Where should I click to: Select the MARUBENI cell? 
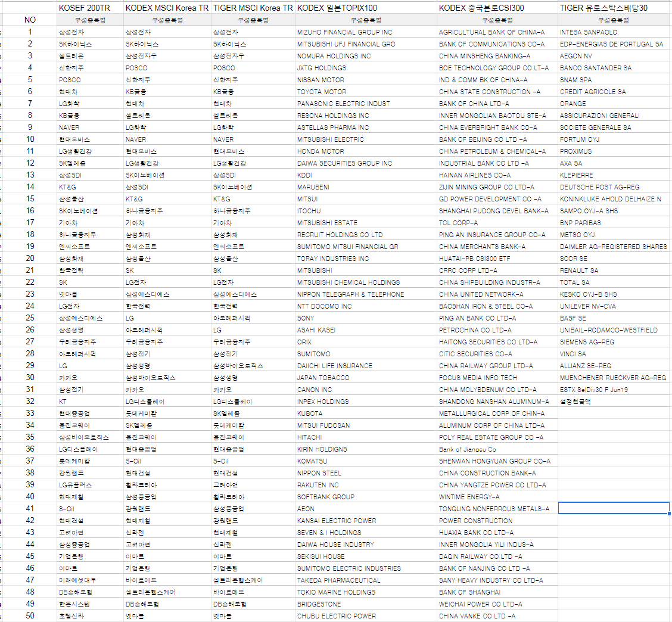[366, 187]
